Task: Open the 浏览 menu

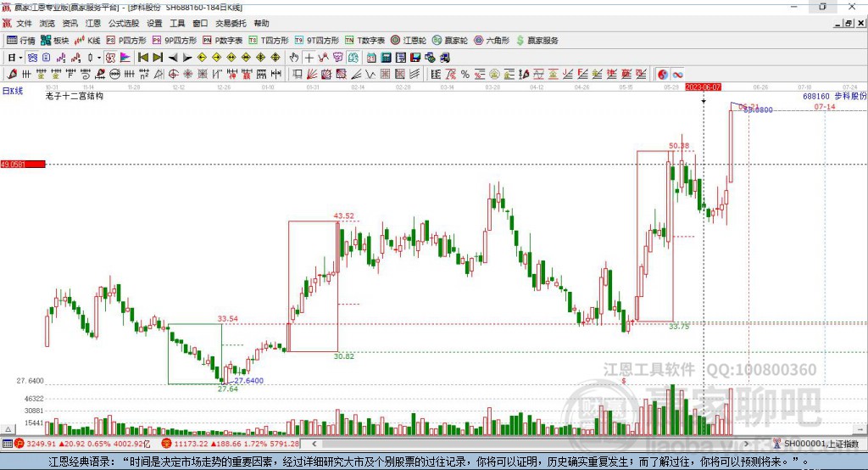Action: pyautogui.click(x=47, y=23)
